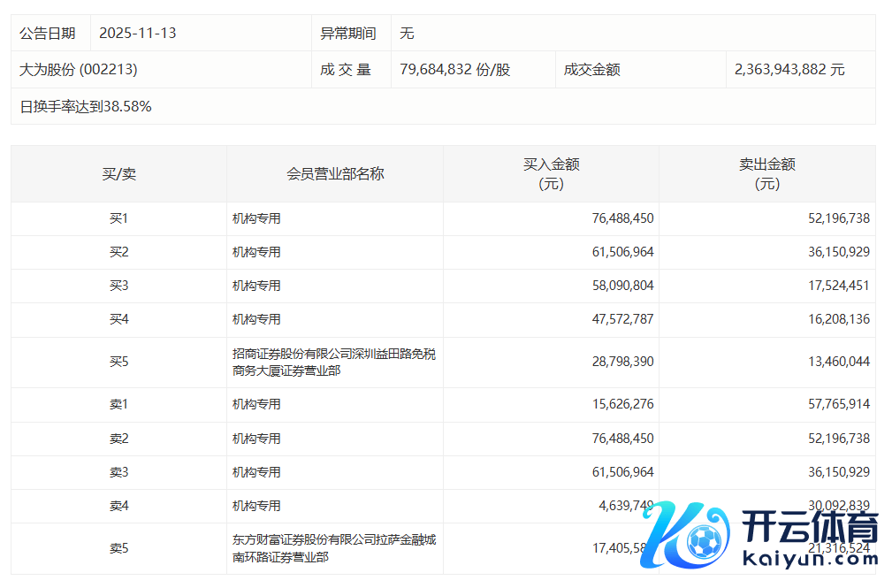
Task: Click the 卖出金额 (元) column header
Action: [766, 174]
